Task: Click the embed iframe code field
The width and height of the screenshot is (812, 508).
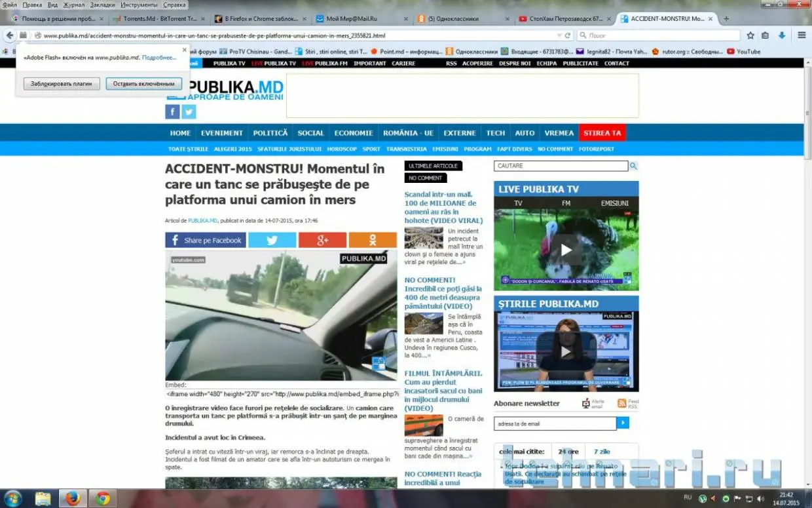Action: tap(282, 394)
